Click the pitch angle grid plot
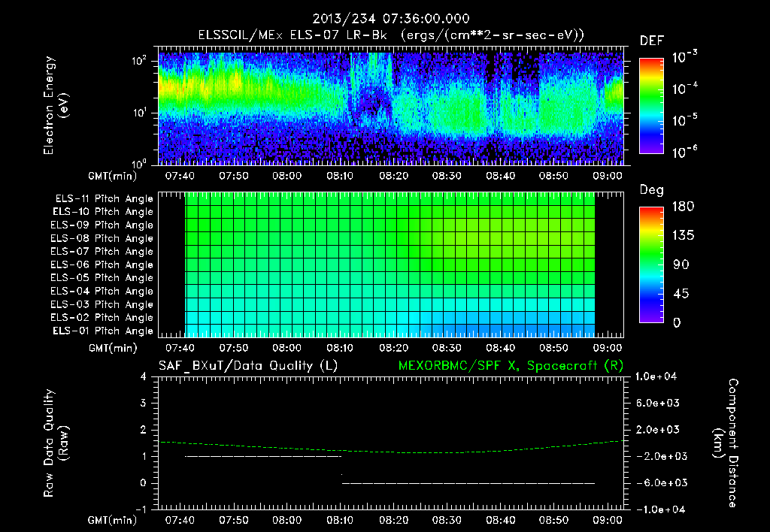This screenshot has height=532, width=770. (x=391, y=265)
